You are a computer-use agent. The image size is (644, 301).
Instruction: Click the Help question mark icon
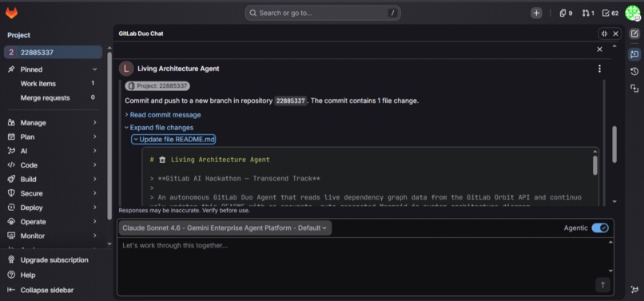pyautogui.click(x=11, y=275)
